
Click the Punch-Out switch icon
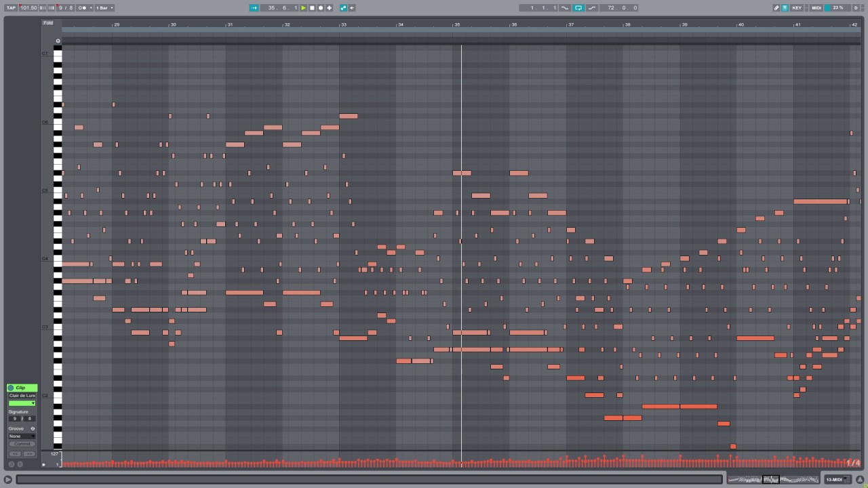pyautogui.click(x=592, y=8)
